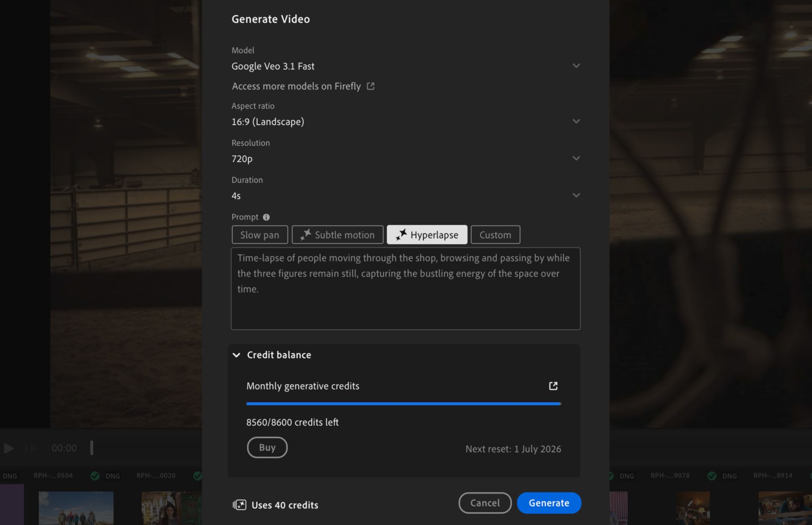Select the Hyperlapse prompt preset
Image resolution: width=812 pixels, height=525 pixels.
pos(427,235)
